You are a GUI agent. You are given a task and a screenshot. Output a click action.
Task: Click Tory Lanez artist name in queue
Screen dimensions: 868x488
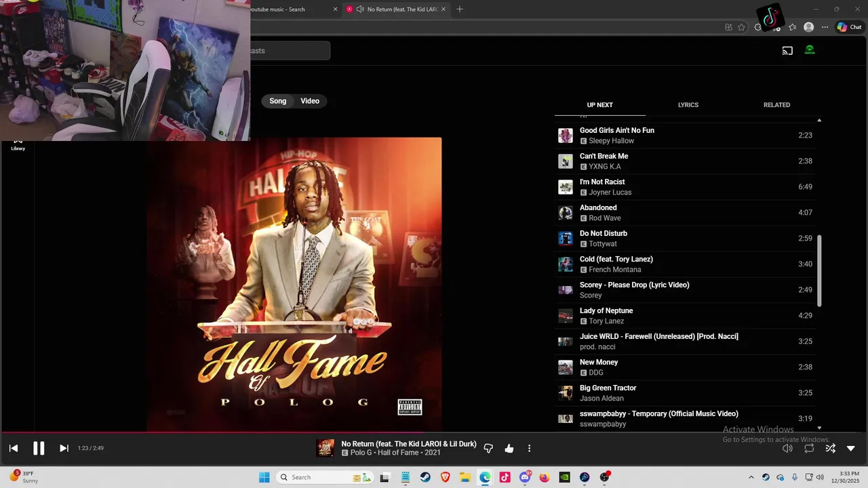(606, 321)
